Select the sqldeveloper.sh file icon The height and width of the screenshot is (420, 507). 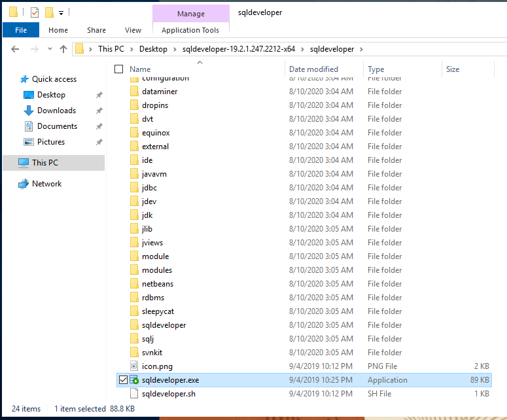[x=134, y=393]
